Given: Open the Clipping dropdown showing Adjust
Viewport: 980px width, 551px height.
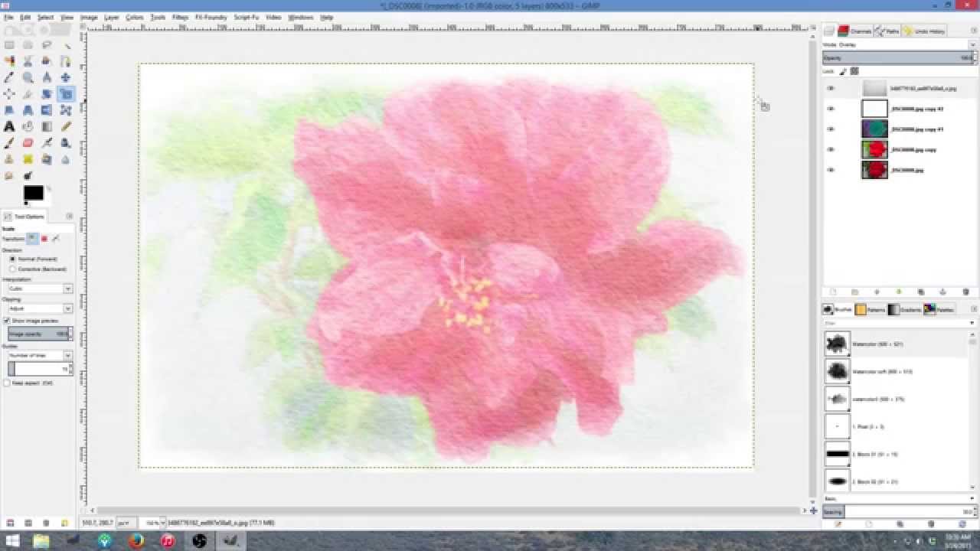Looking at the screenshot, I should pyautogui.click(x=38, y=309).
